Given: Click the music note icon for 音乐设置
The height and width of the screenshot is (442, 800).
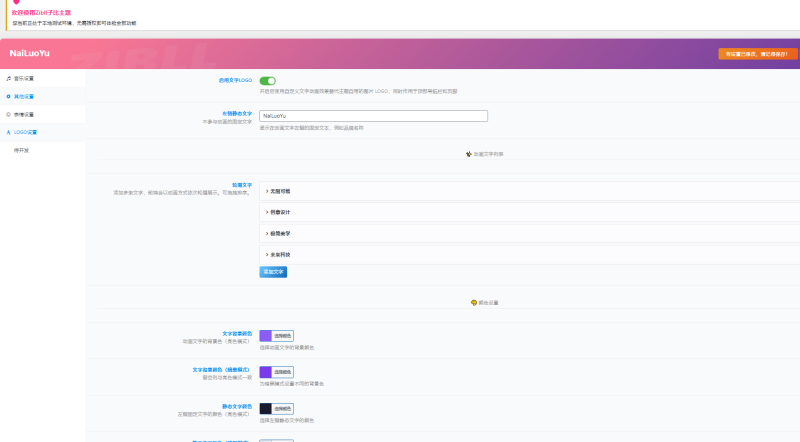Looking at the screenshot, I should point(9,78).
